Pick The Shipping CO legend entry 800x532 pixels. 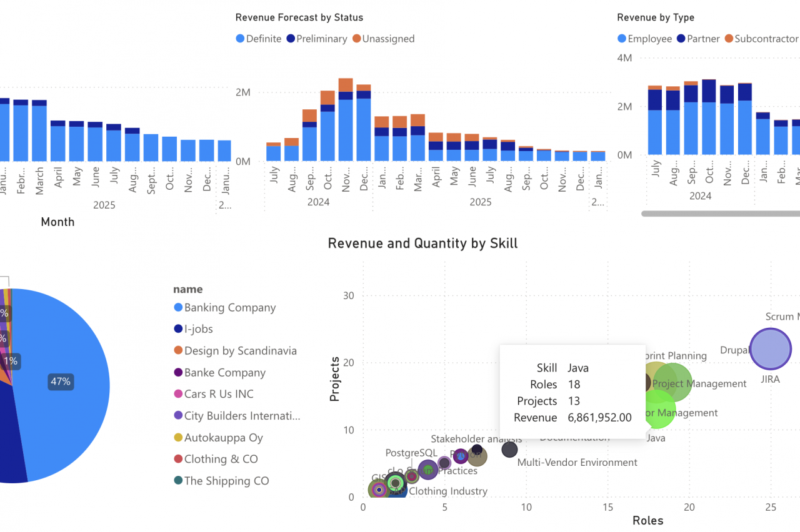click(x=226, y=481)
